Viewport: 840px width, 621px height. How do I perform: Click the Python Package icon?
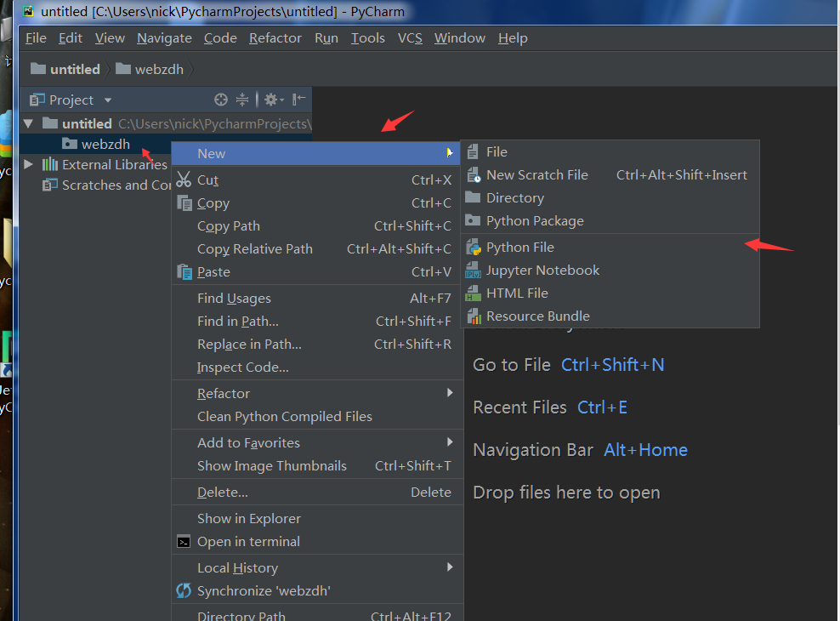pos(473,220)
